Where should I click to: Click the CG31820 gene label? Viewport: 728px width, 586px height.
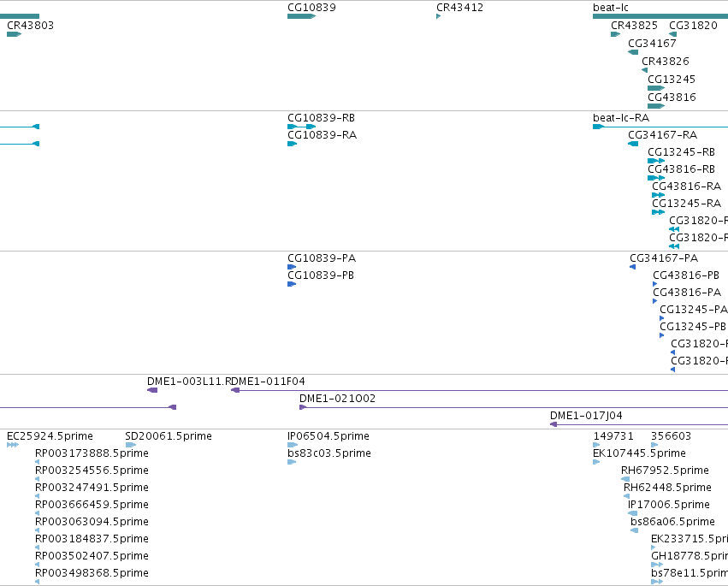(x=693, y=25)
